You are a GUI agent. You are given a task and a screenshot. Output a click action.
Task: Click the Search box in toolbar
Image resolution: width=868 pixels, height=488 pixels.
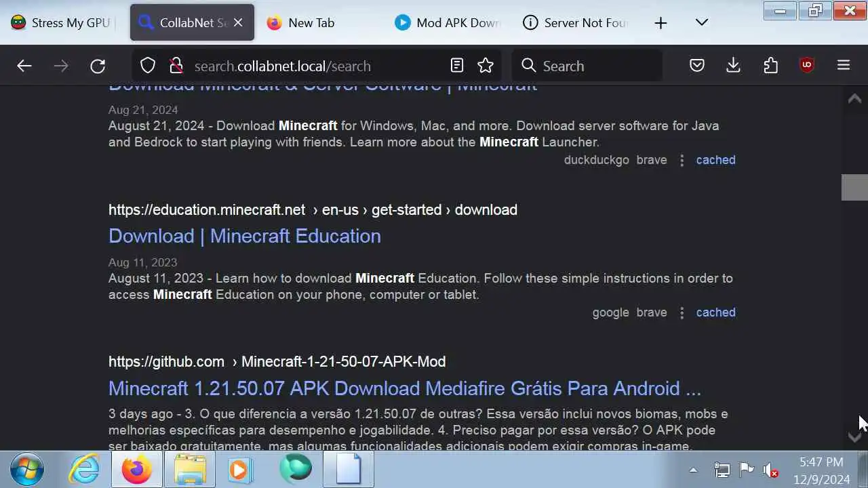click(x=587, y=66)
